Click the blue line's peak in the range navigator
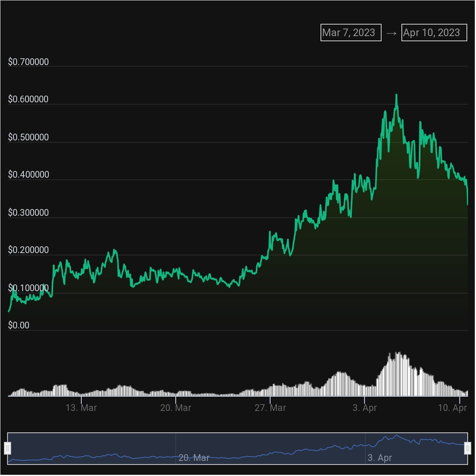The width and height of the screenshot is (476, 476). tap(397, 436)
